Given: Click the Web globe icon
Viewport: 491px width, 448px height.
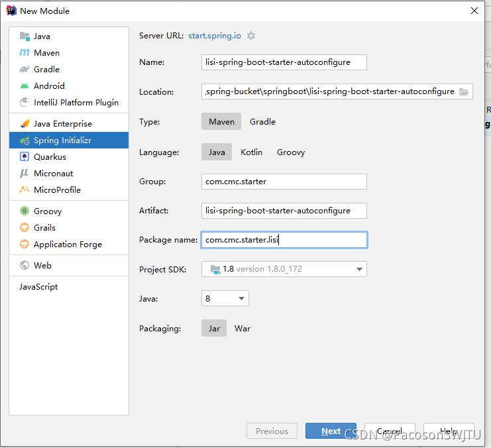Looking at the screenshot, I should point(25,265).
